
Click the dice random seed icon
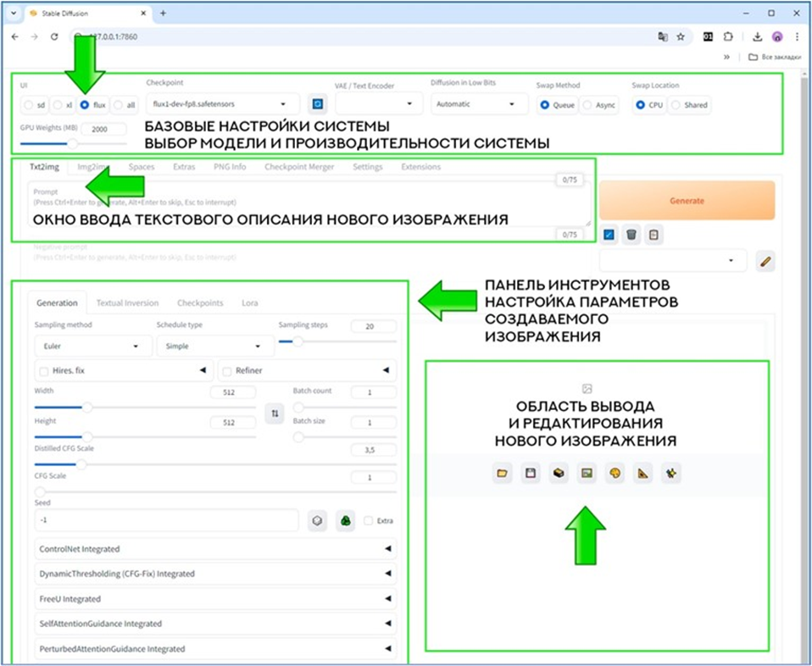pos(316,520)
